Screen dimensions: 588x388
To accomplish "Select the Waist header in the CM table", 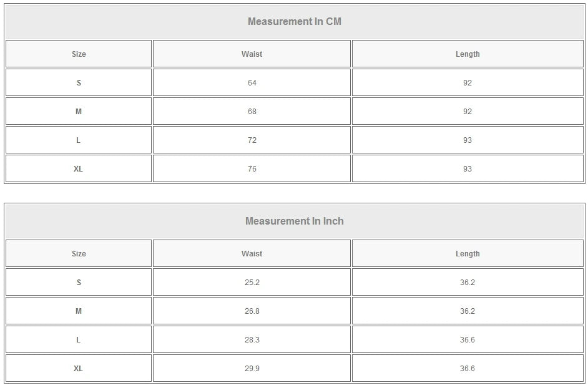I will pos(252,54).
